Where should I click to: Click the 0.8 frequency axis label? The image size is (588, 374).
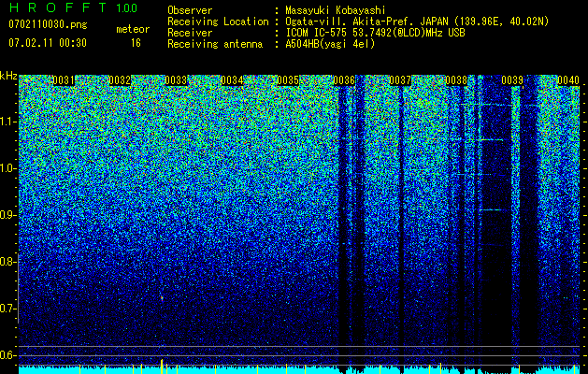[x=8, y=262]
